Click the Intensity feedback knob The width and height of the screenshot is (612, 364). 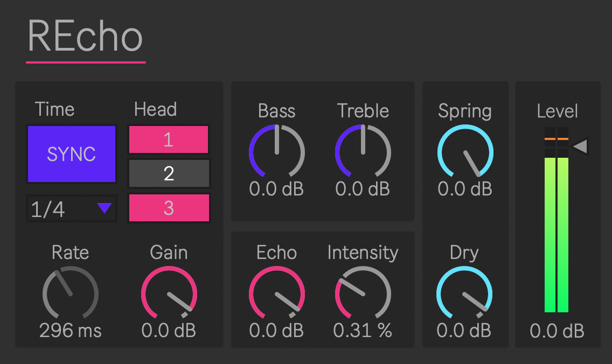click(x=363, y=293)
